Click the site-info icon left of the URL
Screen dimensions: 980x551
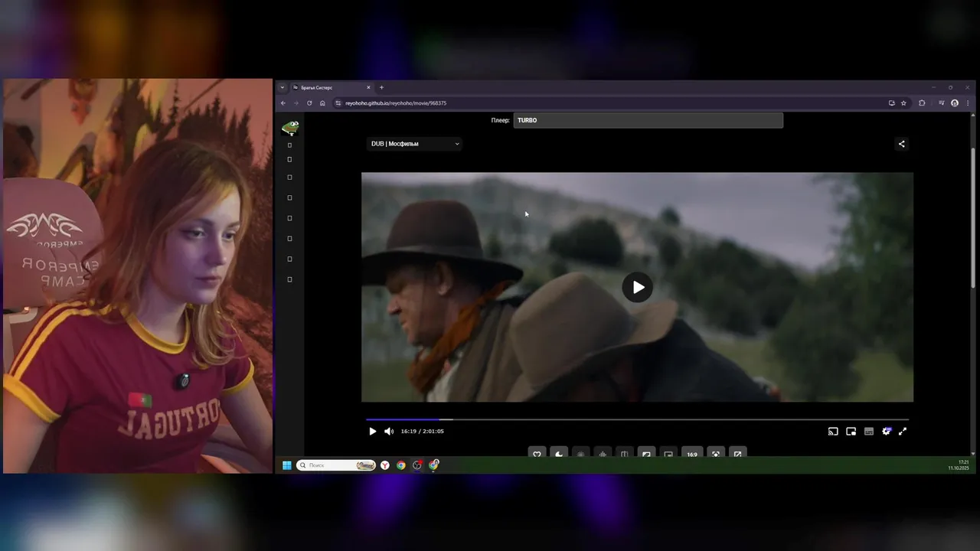[338, 103]
